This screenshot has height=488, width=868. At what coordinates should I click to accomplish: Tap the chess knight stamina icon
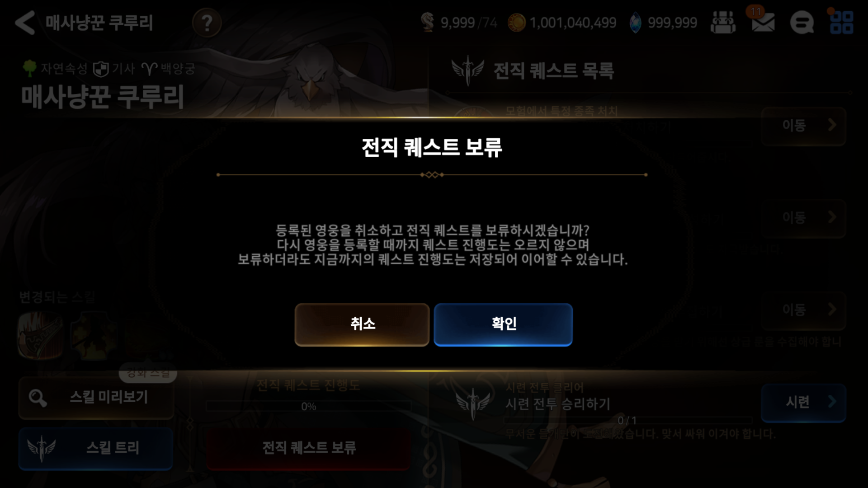click(427, 23)
